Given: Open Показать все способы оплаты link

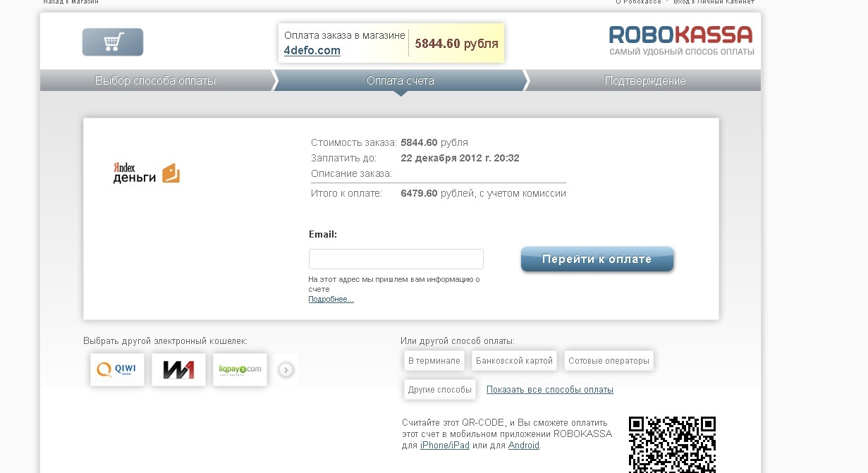Looking at the screenshot, I should [x=550, y=389].
